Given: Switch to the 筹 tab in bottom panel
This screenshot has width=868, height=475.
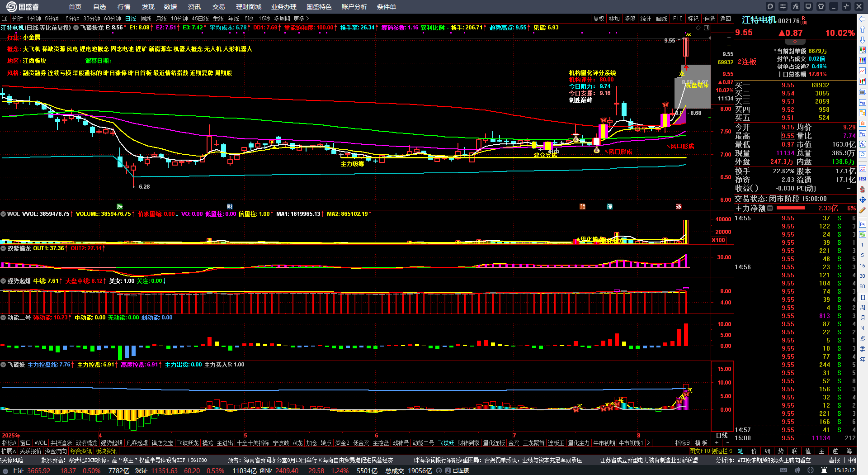Looking at the screenshot, I should [x=849, y=451].
